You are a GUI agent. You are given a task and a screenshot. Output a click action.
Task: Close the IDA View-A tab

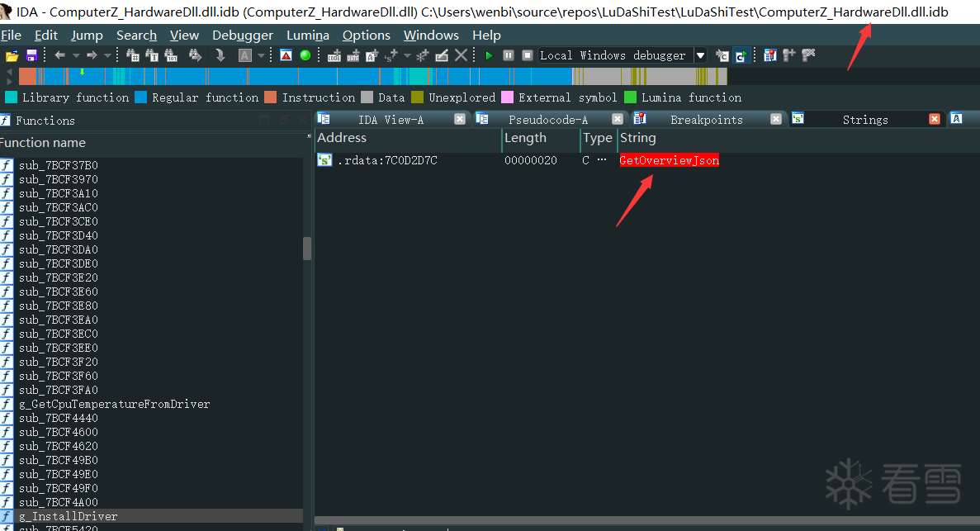[459, 119]
